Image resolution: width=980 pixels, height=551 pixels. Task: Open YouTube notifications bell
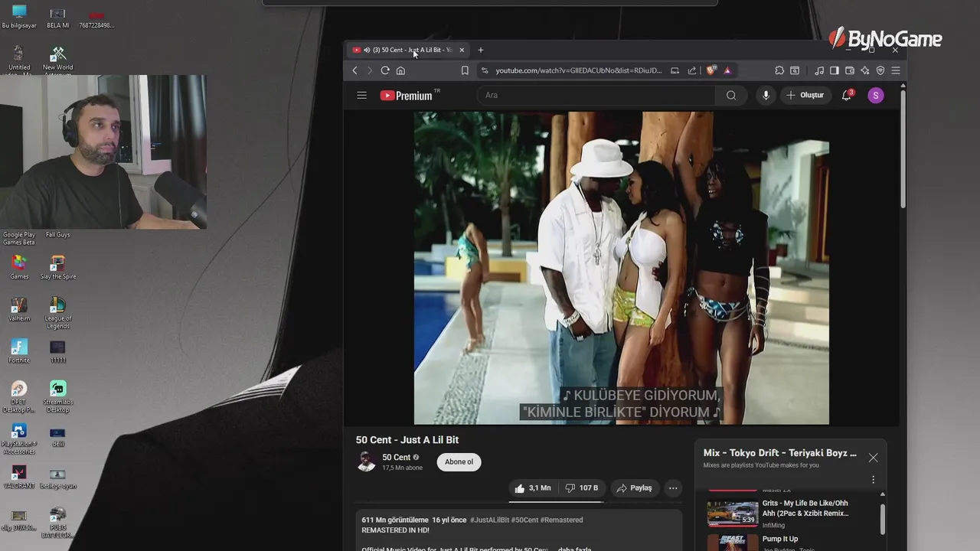click(x=847, y=96)
